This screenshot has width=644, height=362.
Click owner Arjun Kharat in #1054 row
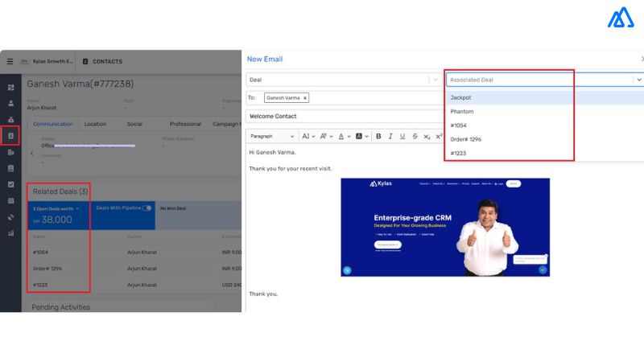[x=142, y=253]
